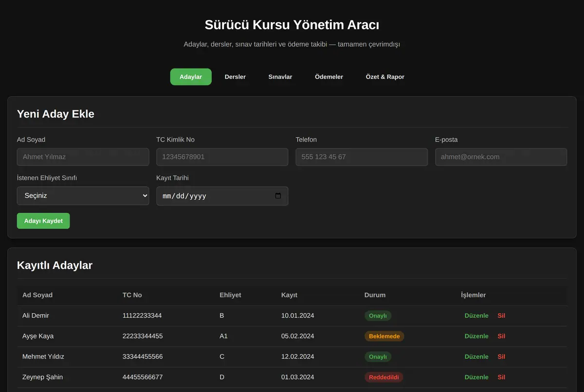Click the Ad Soyad column header
This screenshot has height=392, width=584.
point(37,295)
